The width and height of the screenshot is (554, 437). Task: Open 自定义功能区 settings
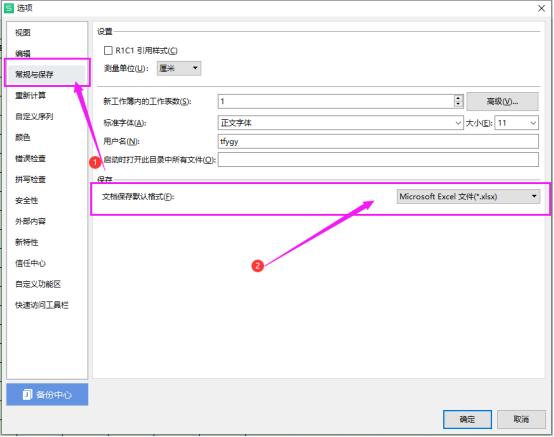pyautogui.click(x=38, y=284)
